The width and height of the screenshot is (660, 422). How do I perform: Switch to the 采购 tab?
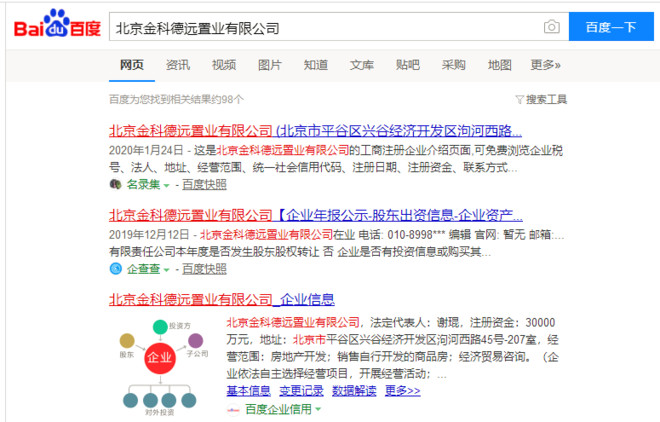(453, 65)
